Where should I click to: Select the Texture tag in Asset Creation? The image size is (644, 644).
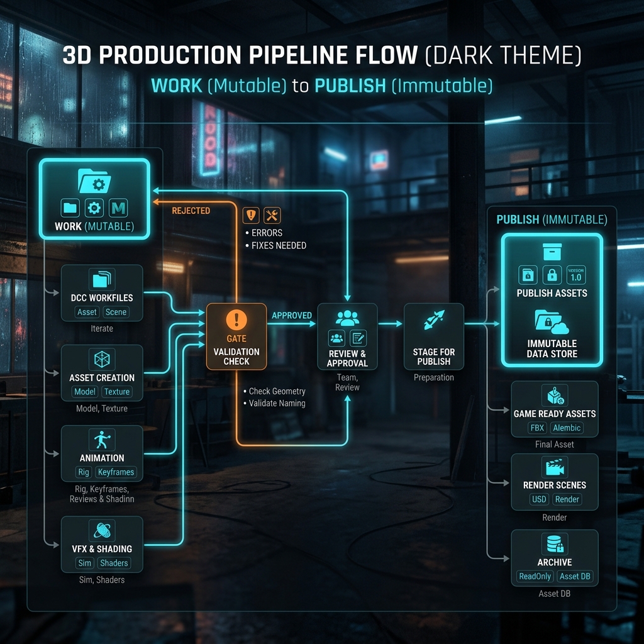click(x=117, y=392)
